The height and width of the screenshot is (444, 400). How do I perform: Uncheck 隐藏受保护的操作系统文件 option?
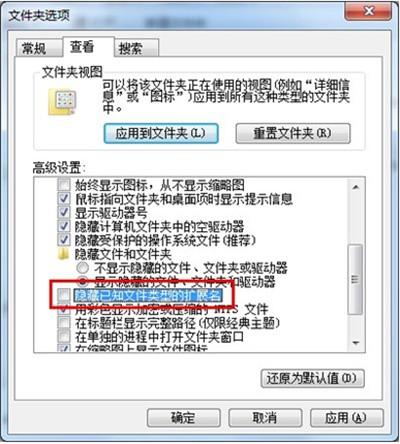[x=64, y=240]
